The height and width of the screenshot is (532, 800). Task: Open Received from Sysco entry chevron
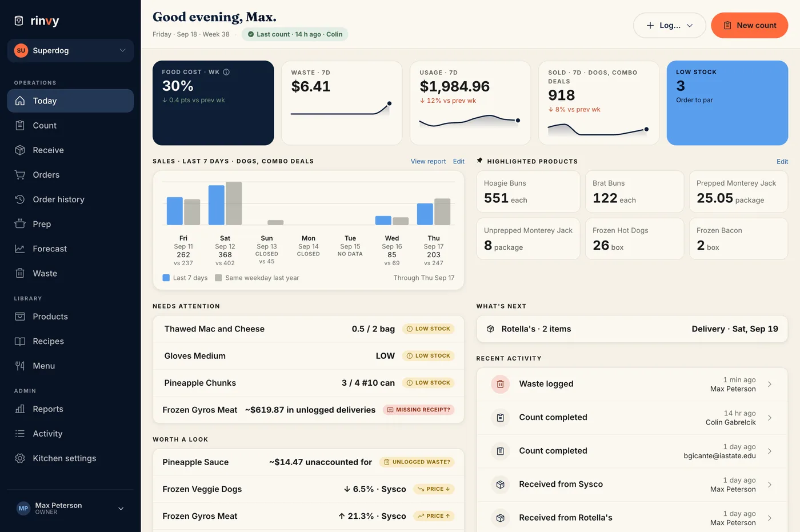tap(770, 485)
